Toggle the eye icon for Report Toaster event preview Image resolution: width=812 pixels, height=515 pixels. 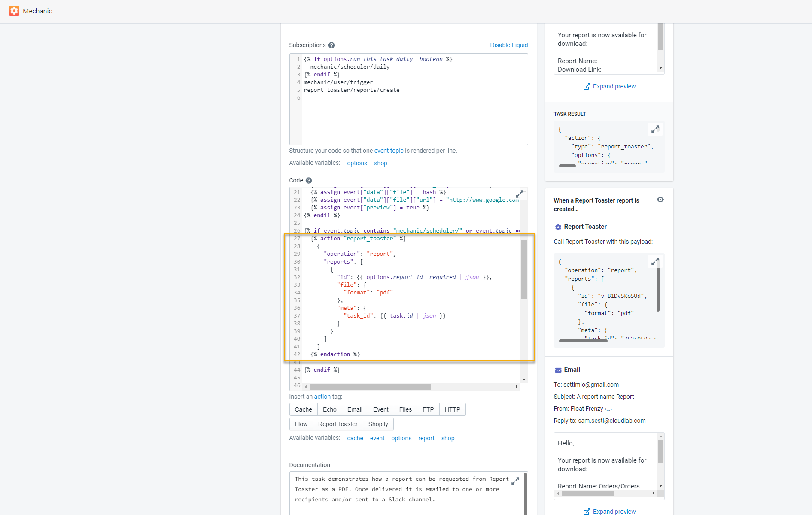[x=660, y=200]
